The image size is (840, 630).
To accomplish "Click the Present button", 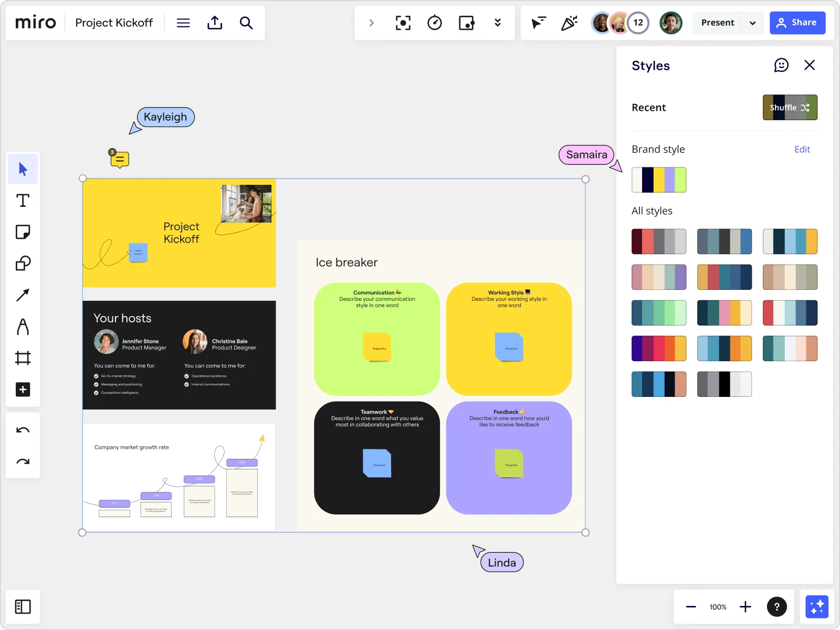I will coord(718,23).
